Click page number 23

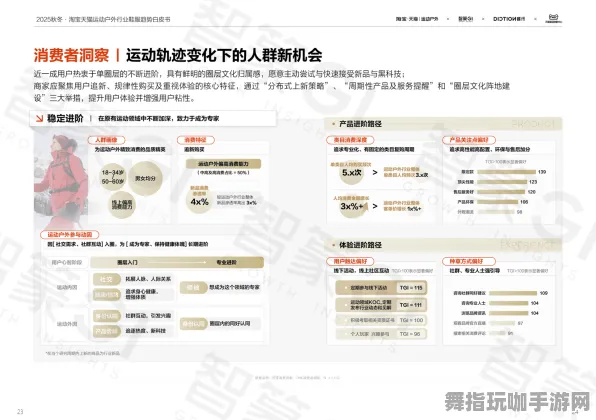point(20,412)
